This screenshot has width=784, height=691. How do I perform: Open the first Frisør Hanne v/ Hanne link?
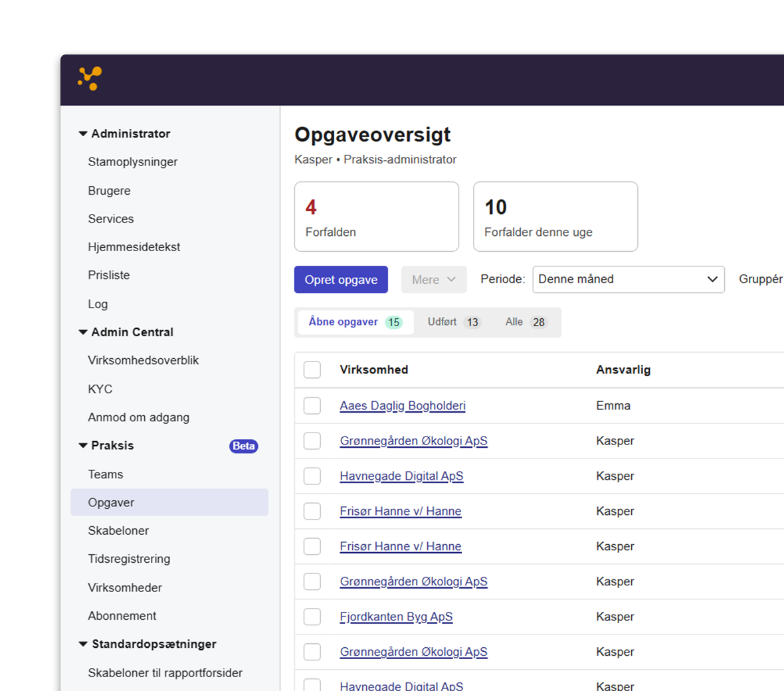401,511
